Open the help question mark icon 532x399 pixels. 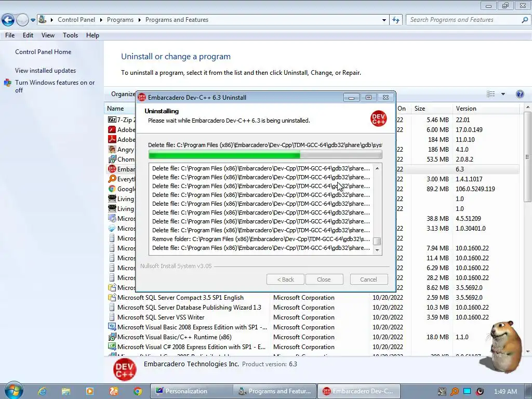tap(520, 94)
